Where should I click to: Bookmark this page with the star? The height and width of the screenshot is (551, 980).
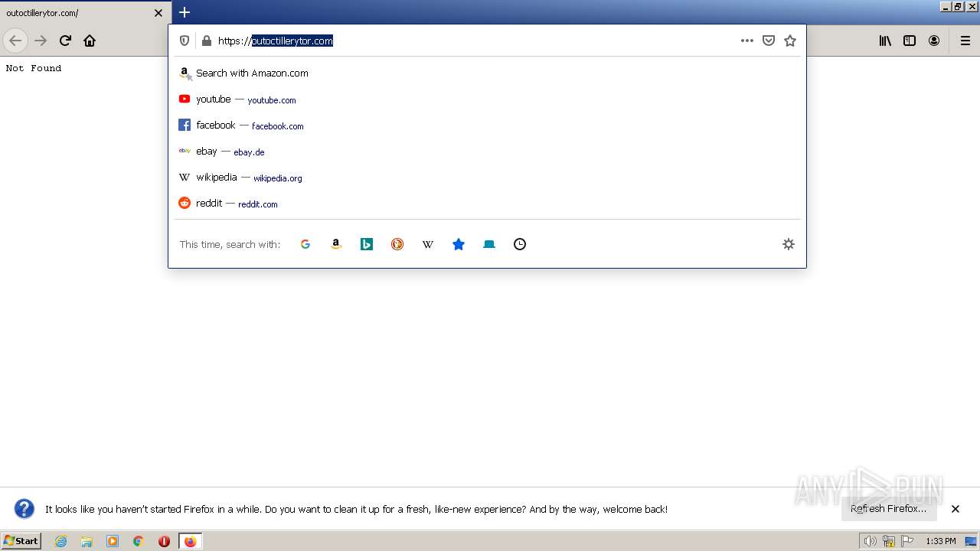click(x=790, y=41)
